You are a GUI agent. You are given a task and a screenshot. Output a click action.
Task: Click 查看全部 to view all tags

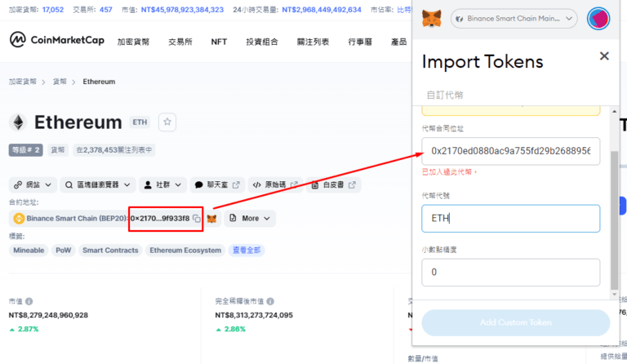247,250
